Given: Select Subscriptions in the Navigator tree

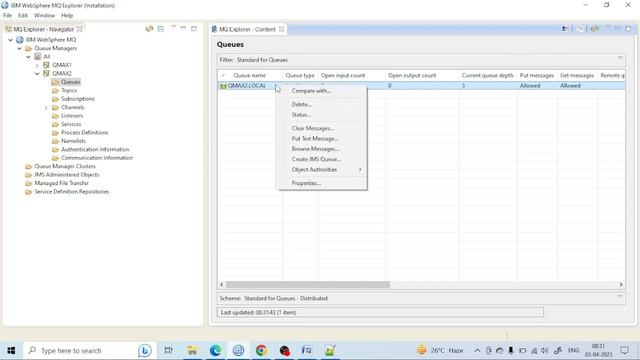Looking at the screenshot, I should point(78,99).
